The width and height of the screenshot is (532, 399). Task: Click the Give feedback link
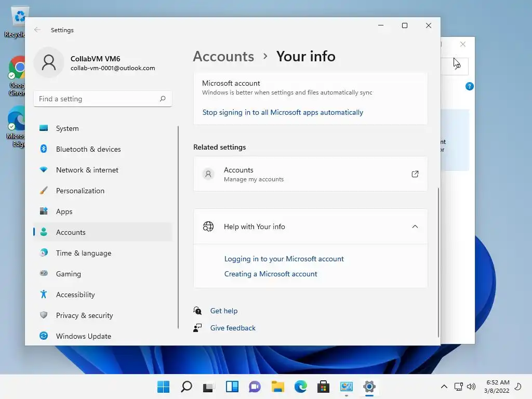coord(233,328)
